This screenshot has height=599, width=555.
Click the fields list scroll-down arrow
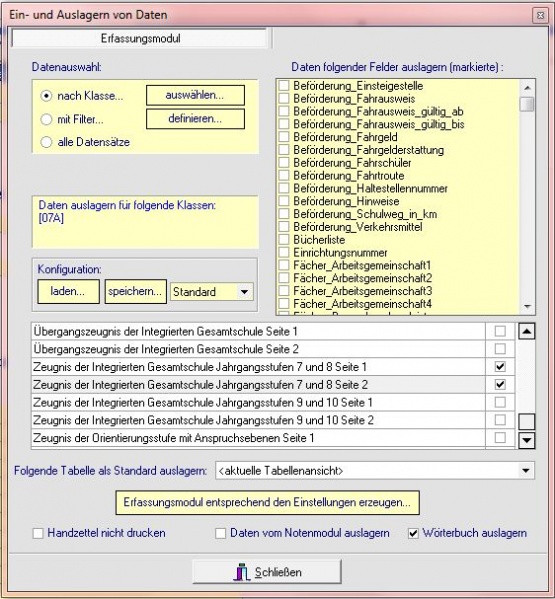click(527, 306)
